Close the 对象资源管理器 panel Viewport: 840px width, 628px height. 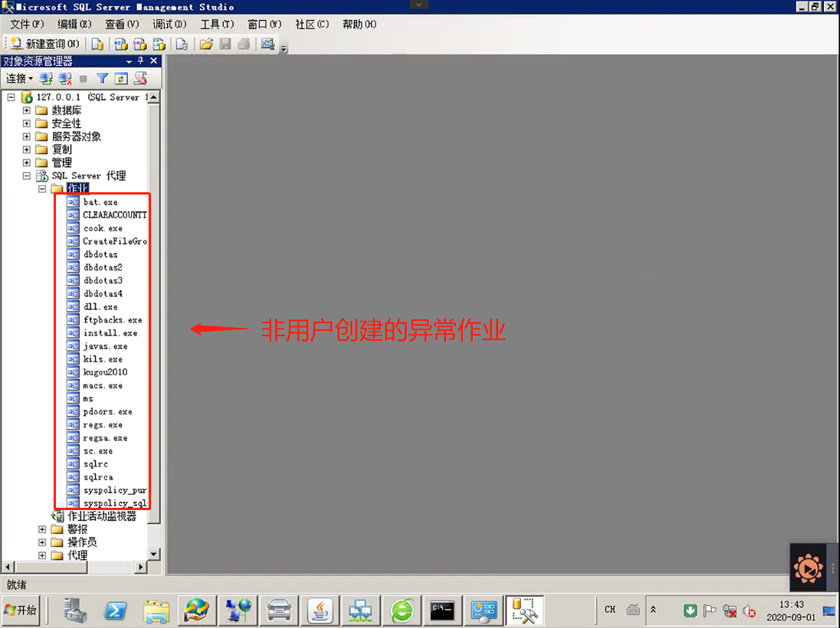pyautogui.click(x=154, y=61)
